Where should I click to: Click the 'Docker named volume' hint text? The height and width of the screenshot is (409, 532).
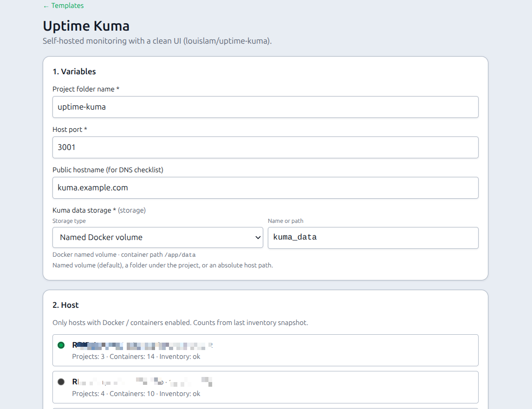coord(124,254)
